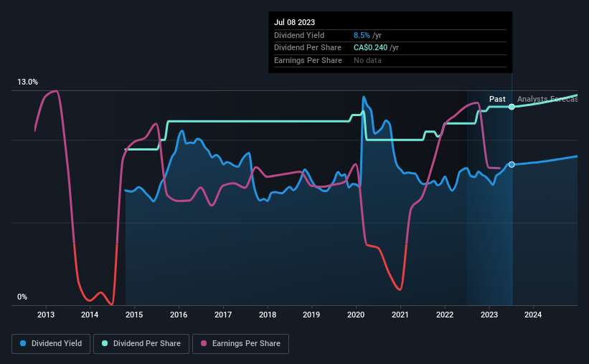This screenshot has height=364, width=589.
Task: Click the 2019 x-axis label
Action: click(311, 315)
